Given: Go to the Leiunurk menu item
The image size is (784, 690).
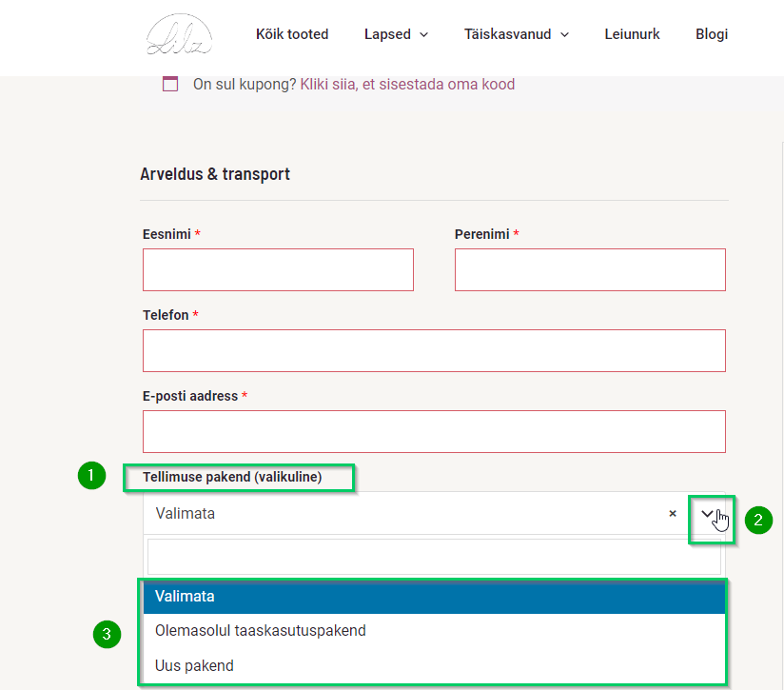Looking at the screenshot, I should click(632, 34).
